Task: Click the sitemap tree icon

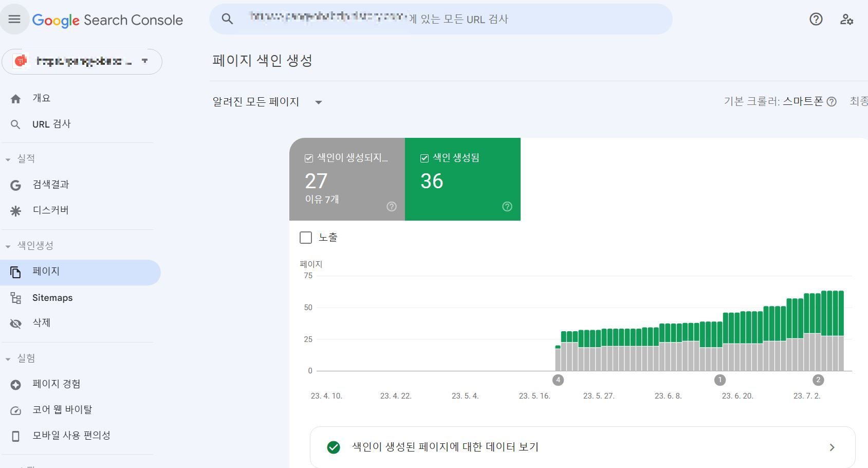Action: point(16,298)
